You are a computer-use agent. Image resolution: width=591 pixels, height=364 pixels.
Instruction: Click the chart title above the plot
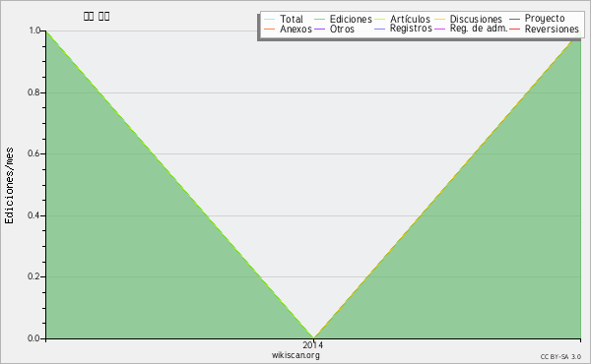tap(97, 16)
